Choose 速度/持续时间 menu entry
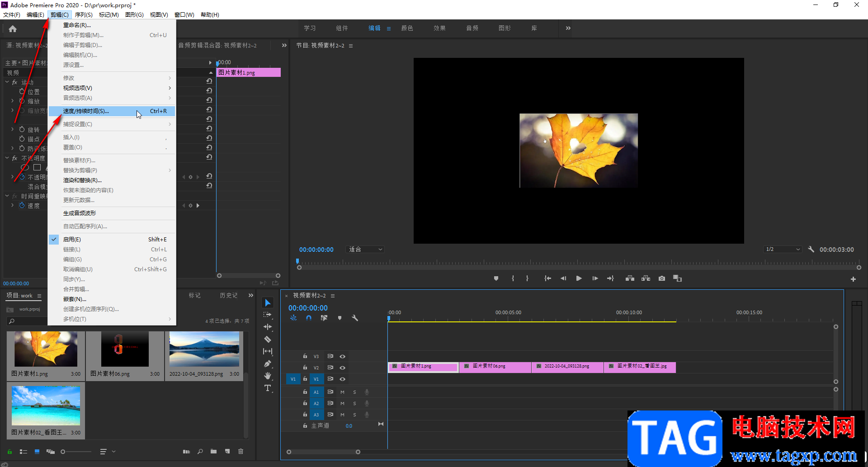Screen dimensions: 868x467 tap(86, 111)
